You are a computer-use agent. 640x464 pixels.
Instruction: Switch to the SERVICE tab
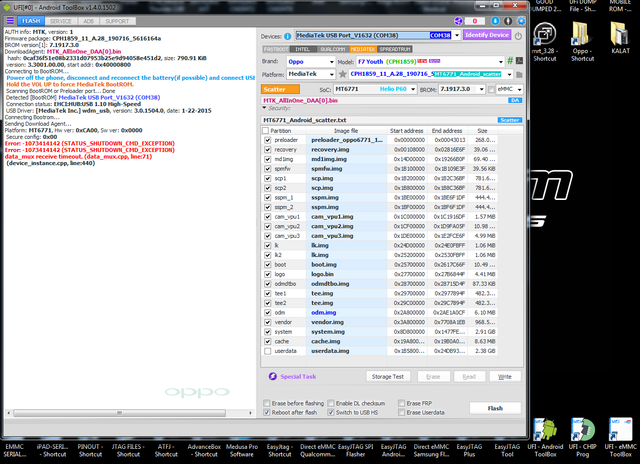pos(61,20)
